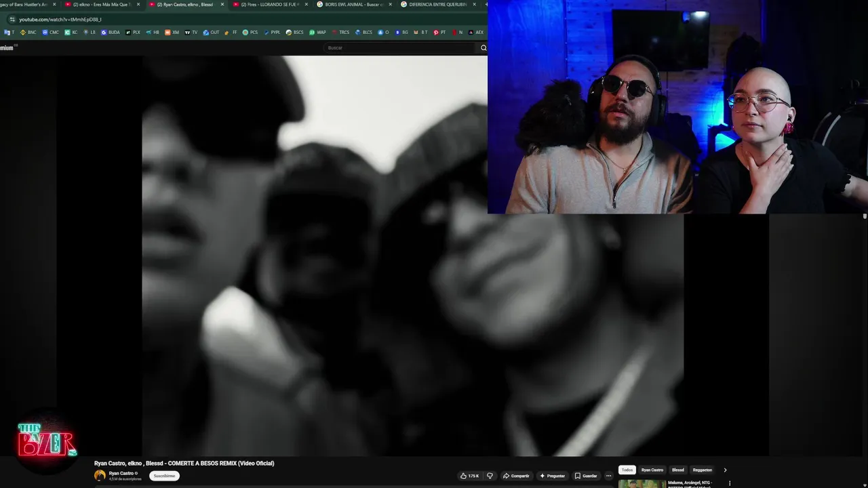Open the Maluma, Arcángel, NTG video title
The height and width of the screenshot is (488, 868).
(x=690, y=483)
